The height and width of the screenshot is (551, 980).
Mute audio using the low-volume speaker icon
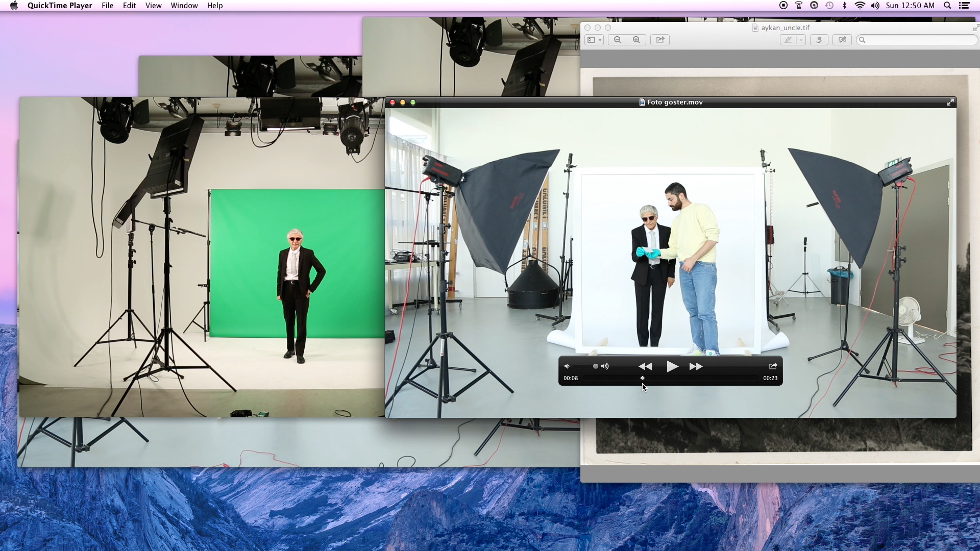coord(567,366)
